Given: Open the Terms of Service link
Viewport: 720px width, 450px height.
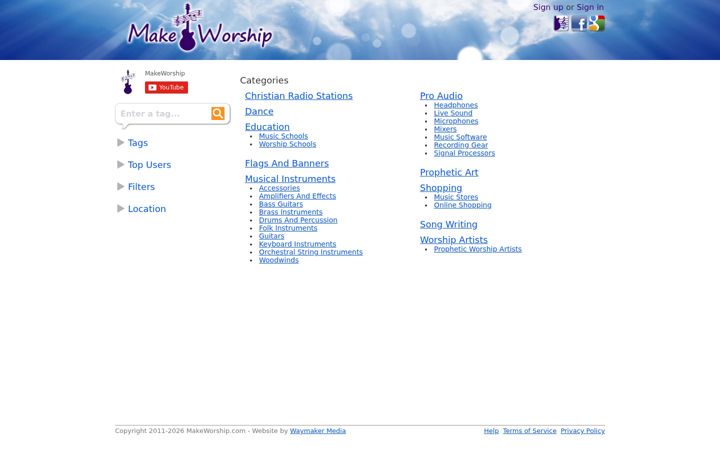Looking at the screenshot, I should click(529, 431).
